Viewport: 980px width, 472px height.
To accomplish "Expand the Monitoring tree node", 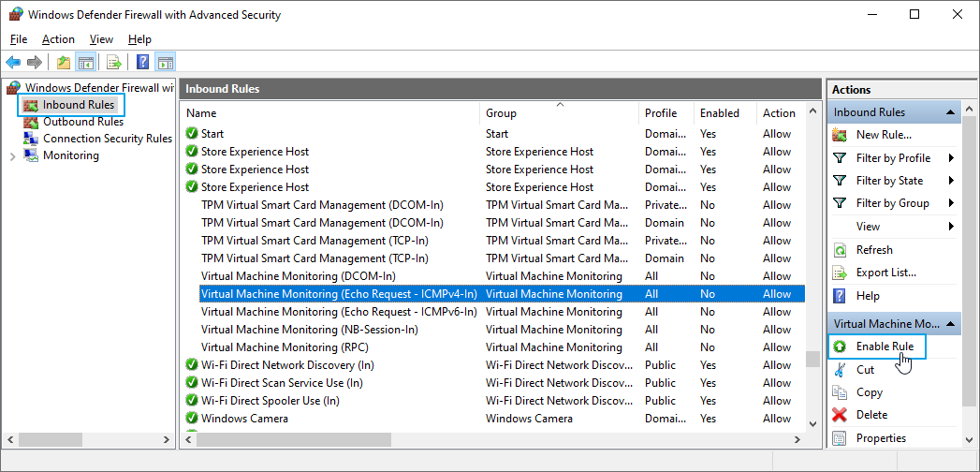I will click(x=12, y=156).
